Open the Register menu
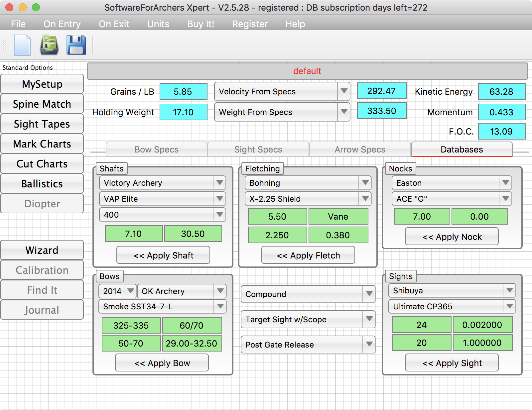532x410 pixels. click(x=250, y=24)
